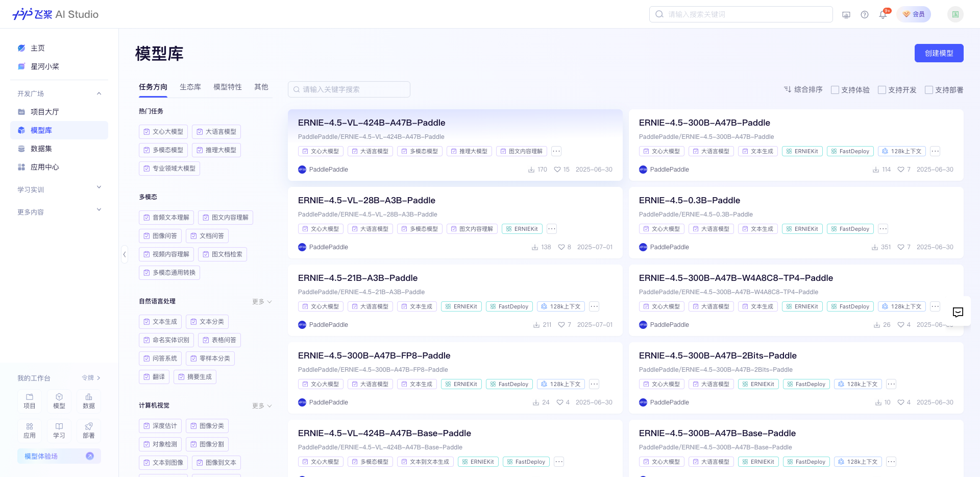The image size is (980, 477).
Task: Click the green user avatar
Action: tap(955, 14)
